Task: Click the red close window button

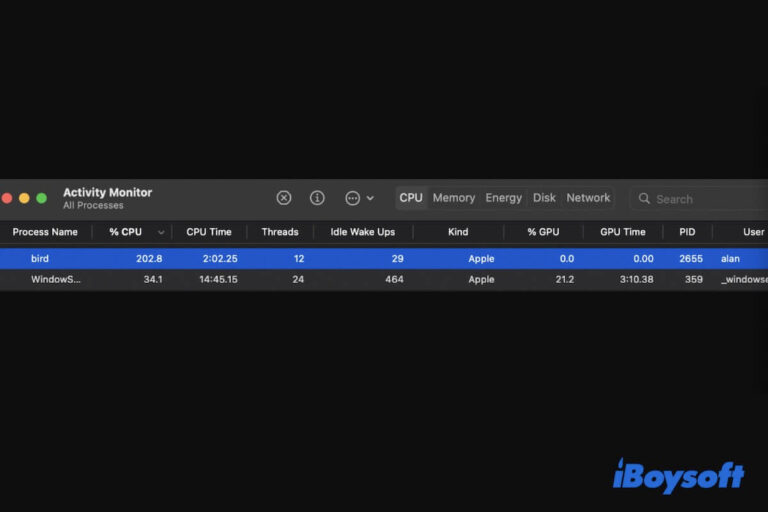Action: click(7, 198)
